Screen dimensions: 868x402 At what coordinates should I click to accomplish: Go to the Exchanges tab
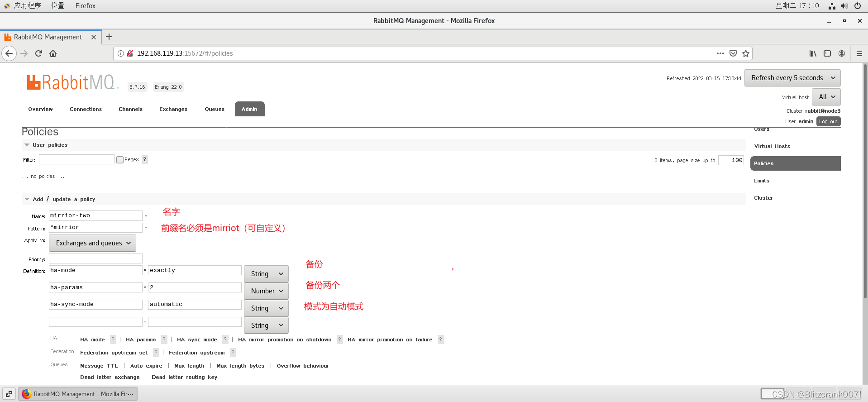tap(173, 109)
